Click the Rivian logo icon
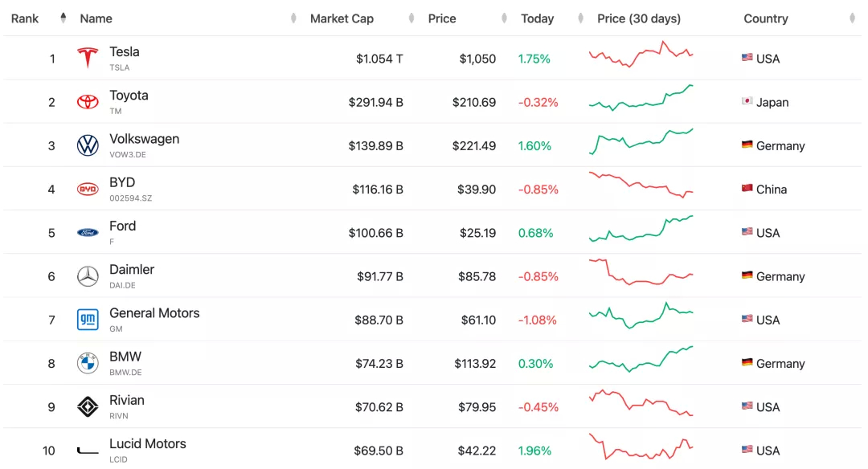The width and height of the screenshot is (868, 469). coord(88,407)
